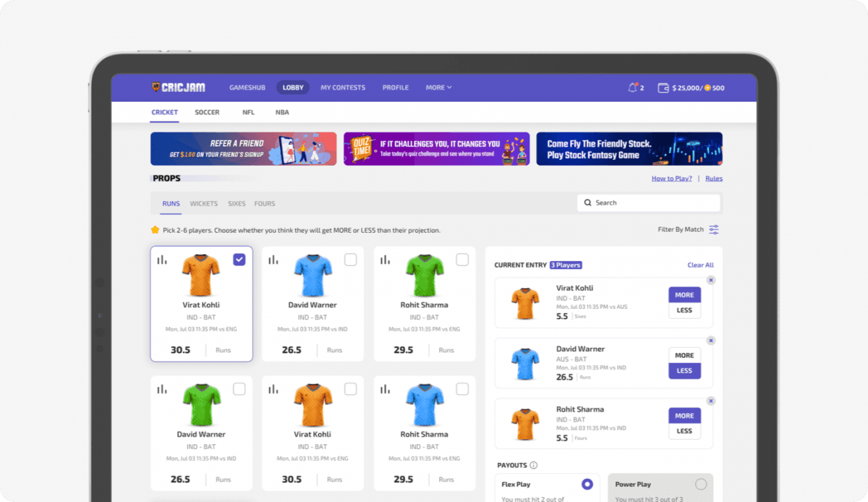Remove Rohit Sharma from current entry

point(711,401)
